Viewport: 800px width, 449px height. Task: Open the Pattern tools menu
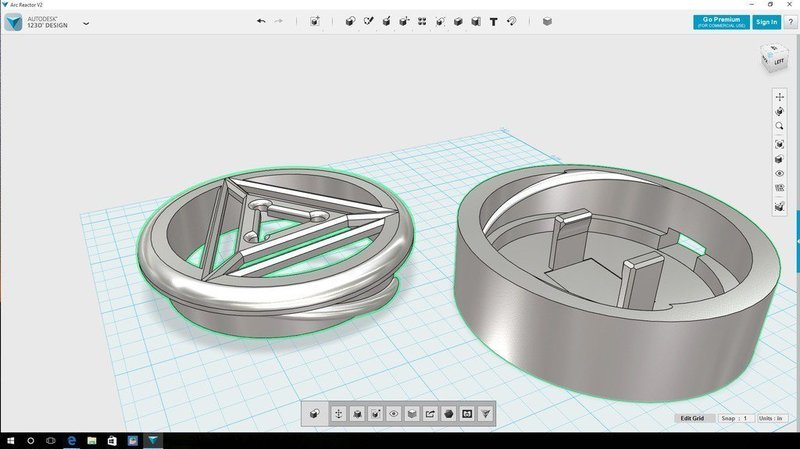coord(422,21)
